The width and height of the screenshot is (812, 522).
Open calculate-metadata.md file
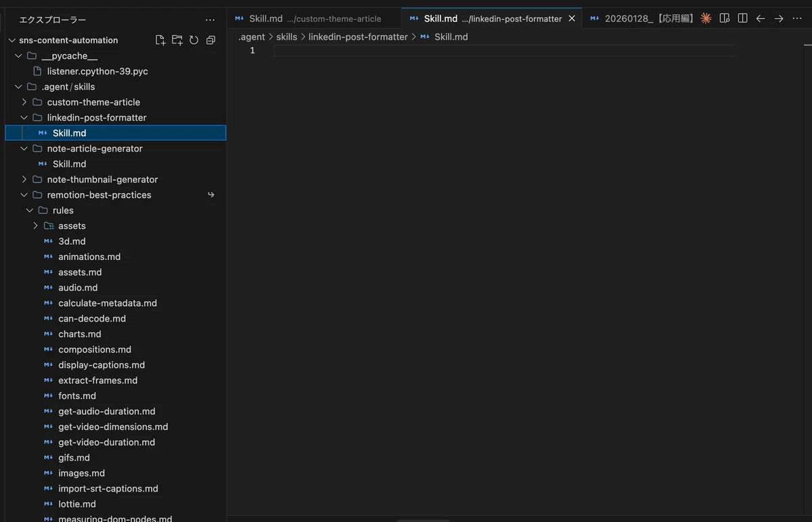[108, 303]
